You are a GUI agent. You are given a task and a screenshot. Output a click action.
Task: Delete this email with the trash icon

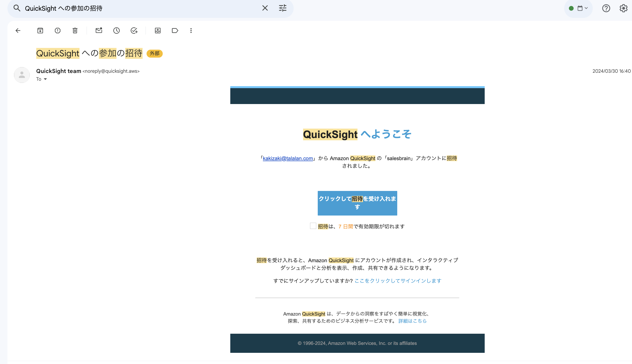tap(75, 31)
